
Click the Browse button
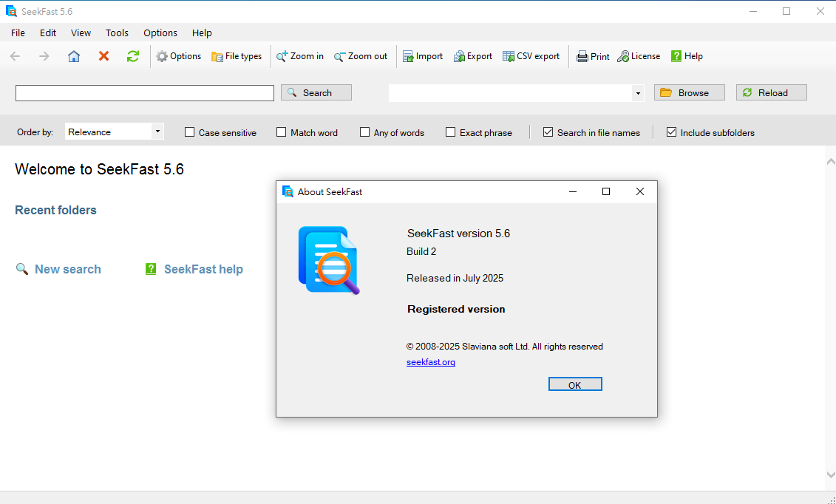point(690,92)
